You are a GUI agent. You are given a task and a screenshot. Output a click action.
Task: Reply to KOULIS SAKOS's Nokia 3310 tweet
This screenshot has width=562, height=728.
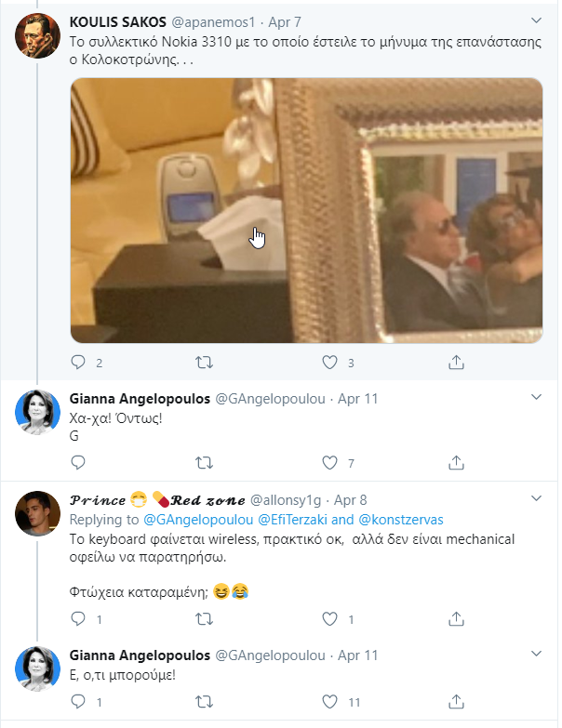78,363
